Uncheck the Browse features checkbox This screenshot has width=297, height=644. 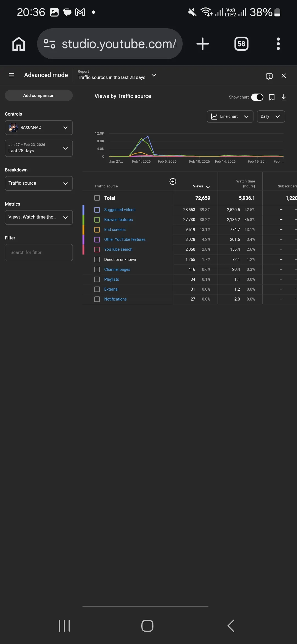click(x=97, y=220)
